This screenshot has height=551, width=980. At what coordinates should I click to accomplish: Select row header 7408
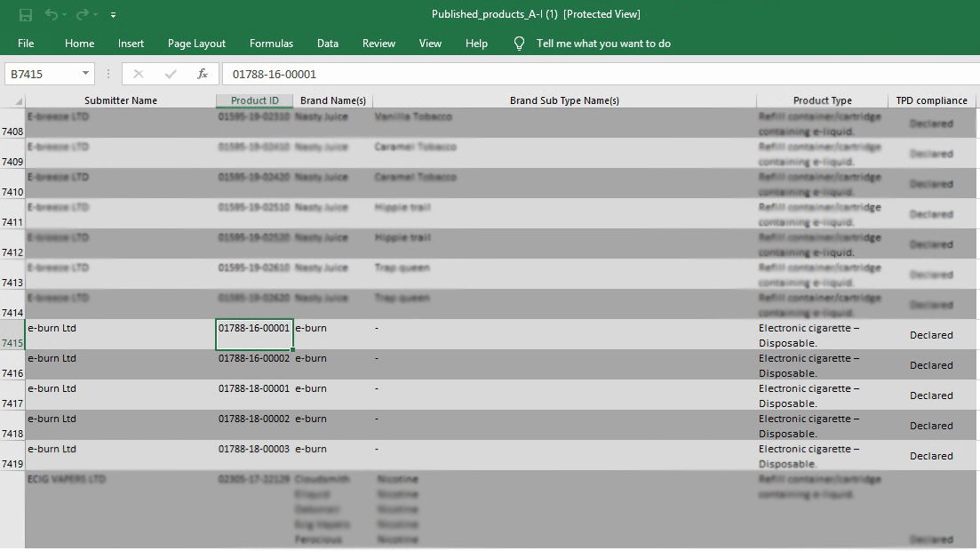tap(12, 124)
